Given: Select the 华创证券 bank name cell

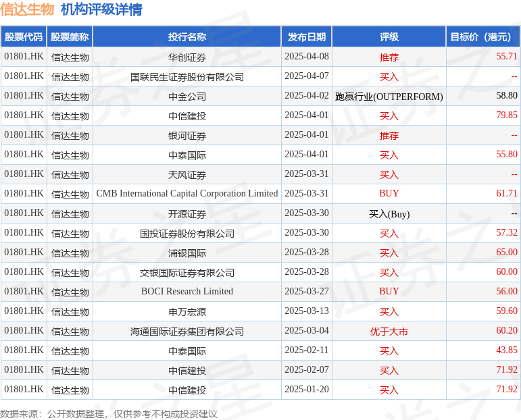Looking at the screenshot, I should click(x=187, y=57).
